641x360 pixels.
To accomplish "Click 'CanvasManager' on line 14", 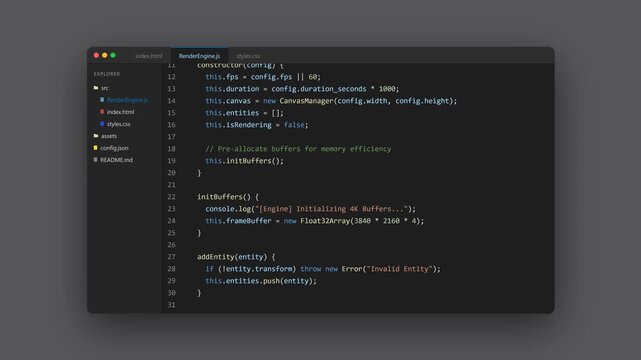I will click(307, 101).
